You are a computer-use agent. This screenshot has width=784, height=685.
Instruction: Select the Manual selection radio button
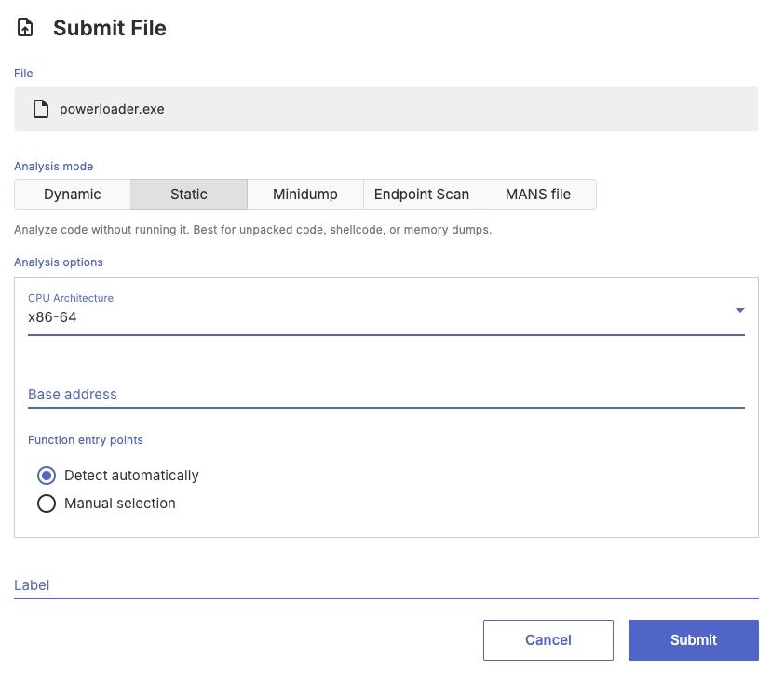pyautogui.click(x=47, y=504)
